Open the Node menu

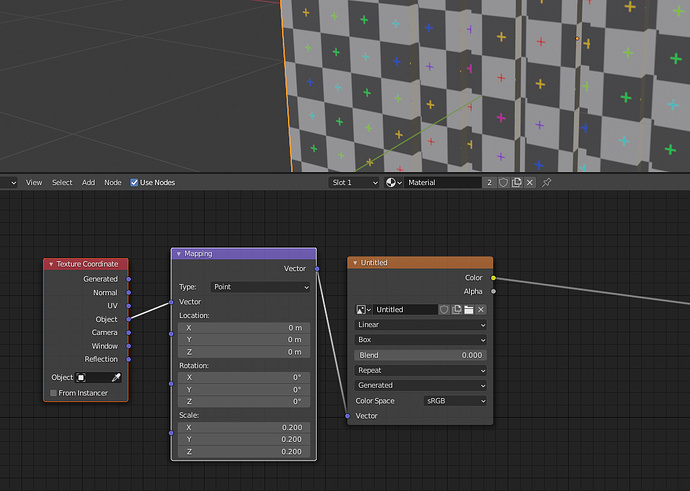(x=113, y=182)
